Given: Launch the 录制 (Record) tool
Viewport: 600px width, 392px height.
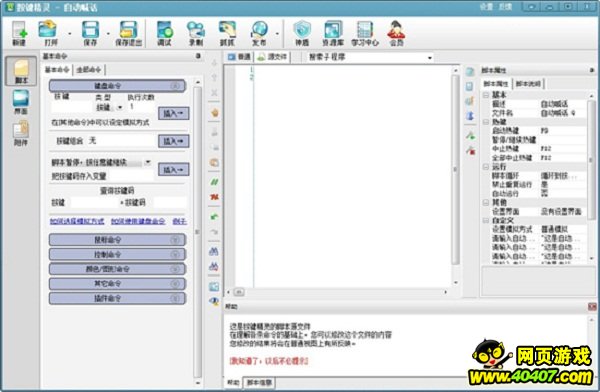Looking at the screenshot, I should tap(196, 33).
